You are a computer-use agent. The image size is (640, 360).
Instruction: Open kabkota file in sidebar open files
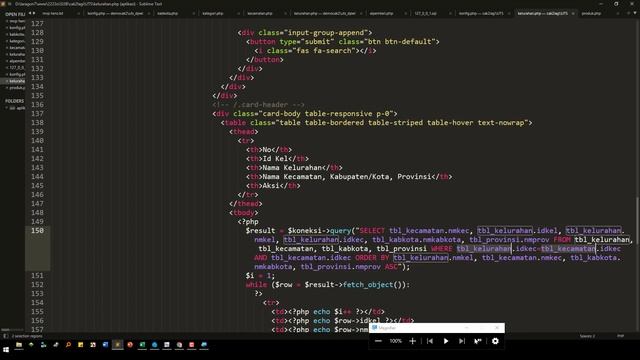click(x=17, y=34)
